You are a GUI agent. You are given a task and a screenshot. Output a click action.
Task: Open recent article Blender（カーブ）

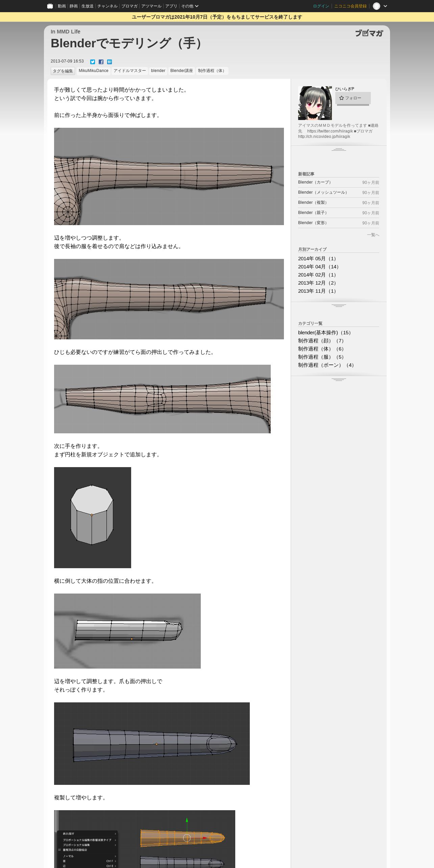[315, 182]
